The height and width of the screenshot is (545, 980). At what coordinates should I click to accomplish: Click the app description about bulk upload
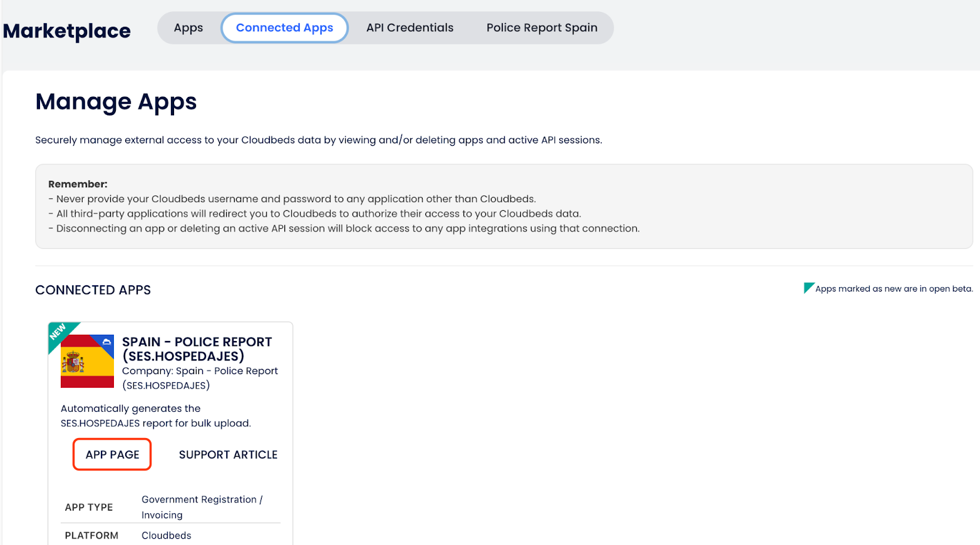pyautogui.click(x=155, y=416)
